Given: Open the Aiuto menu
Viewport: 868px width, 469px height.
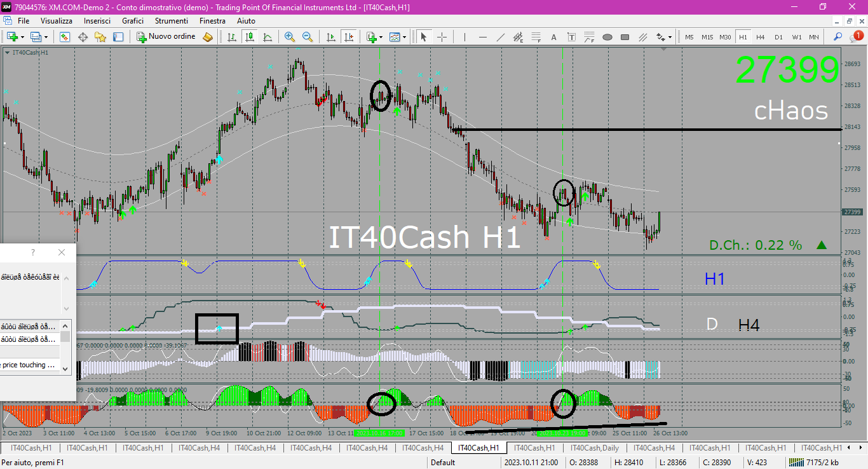Looking at the screenshot, I should pyautogui.click(x=246, y=21).
